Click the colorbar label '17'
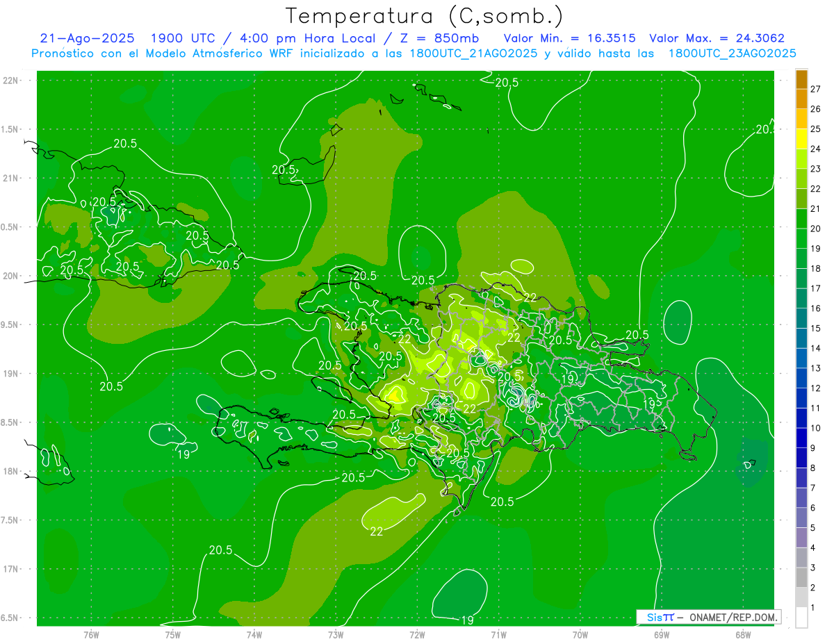834x644 pixels. pos(815,288)
